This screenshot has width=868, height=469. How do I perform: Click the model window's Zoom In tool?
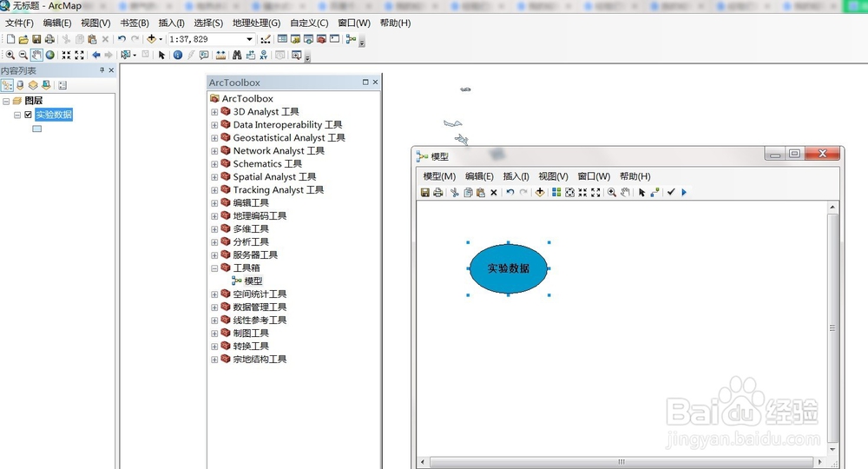[x=612, y=192]
